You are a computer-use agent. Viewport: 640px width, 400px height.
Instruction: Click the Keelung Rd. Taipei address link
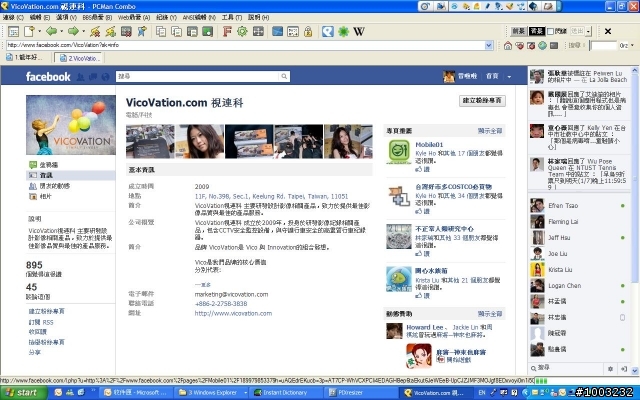coord(271,196)
